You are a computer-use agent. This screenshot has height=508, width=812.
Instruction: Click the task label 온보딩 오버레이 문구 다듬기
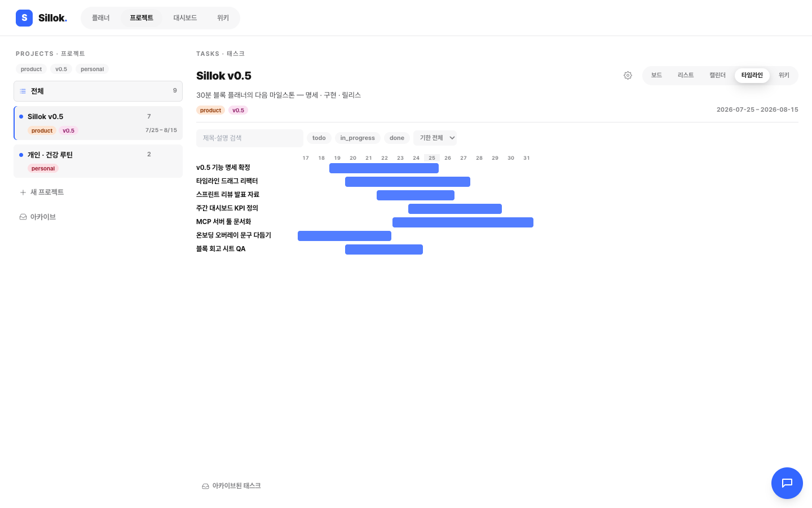[x=234, y=235]
